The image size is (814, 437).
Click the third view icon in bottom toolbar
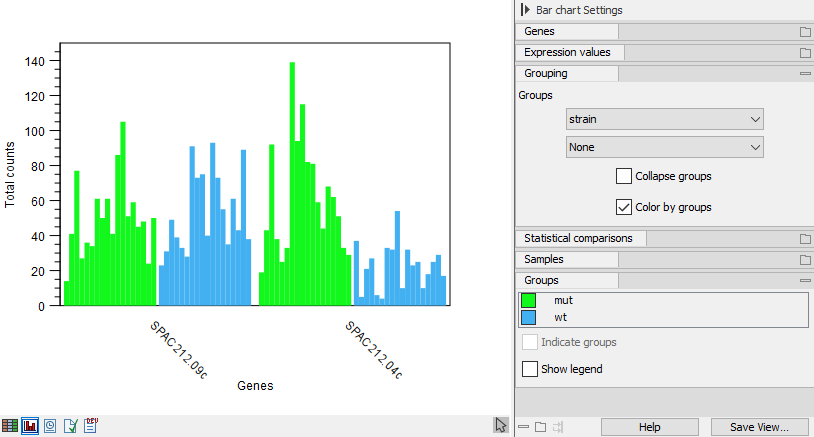pos(50,426)
